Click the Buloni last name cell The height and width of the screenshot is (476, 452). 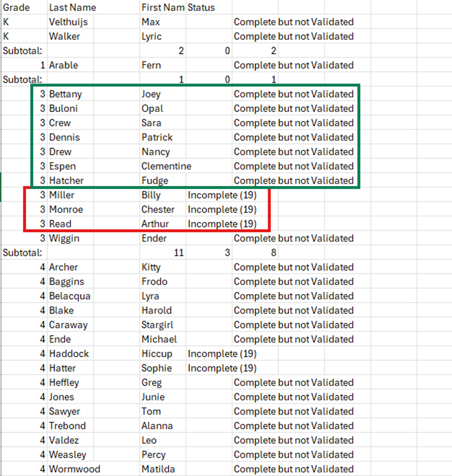point(71,109)
